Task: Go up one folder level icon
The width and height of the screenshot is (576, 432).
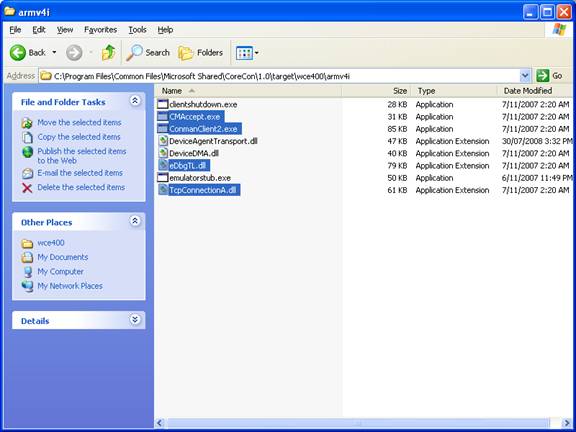Action: point(108,53)
